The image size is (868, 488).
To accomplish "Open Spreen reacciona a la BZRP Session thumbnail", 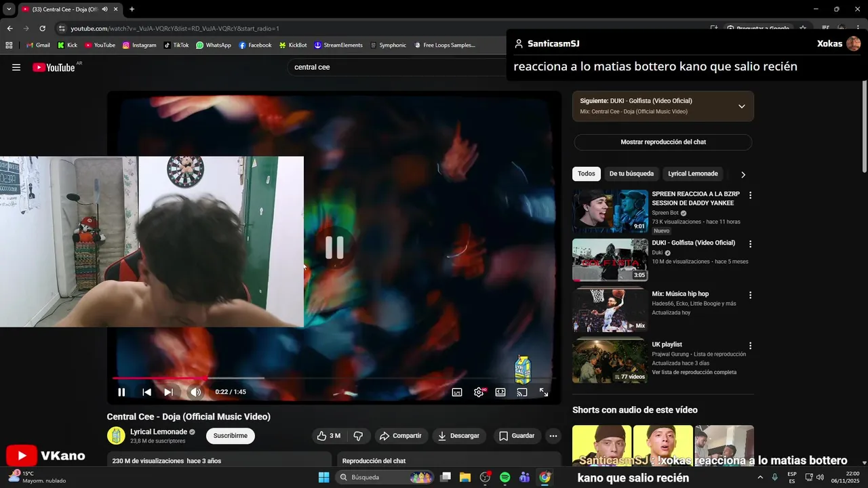I will tap(610, 211).
